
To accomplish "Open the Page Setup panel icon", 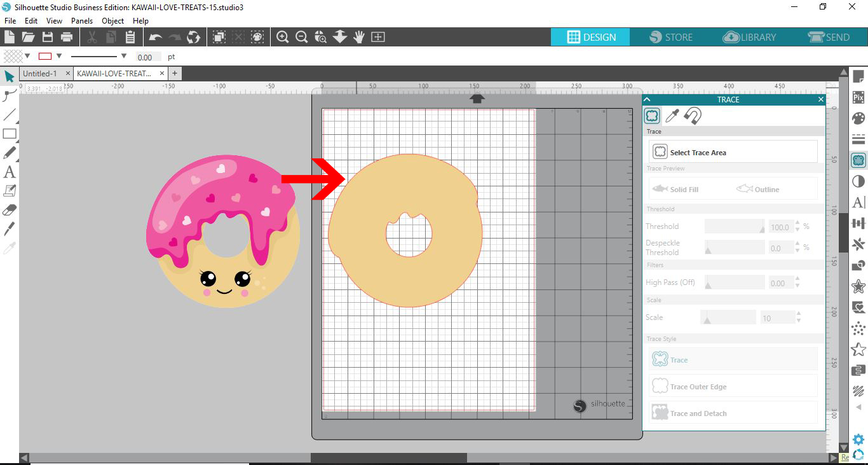I will (858, 77).
